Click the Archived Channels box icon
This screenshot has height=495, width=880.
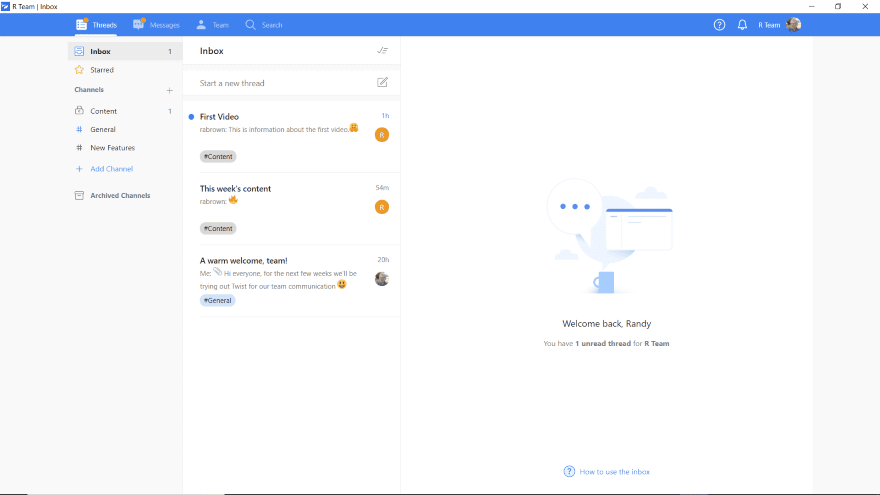(79, 195)
